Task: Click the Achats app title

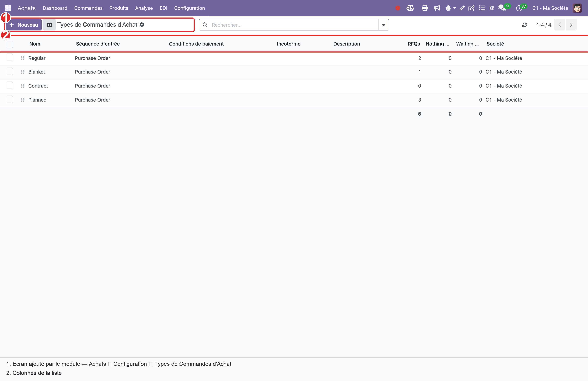Action: (x=26, y=8)
